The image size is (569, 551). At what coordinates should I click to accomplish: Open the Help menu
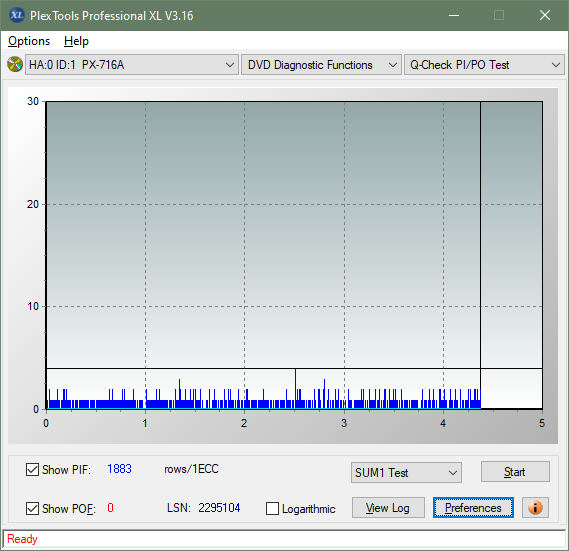click(76, 41)
